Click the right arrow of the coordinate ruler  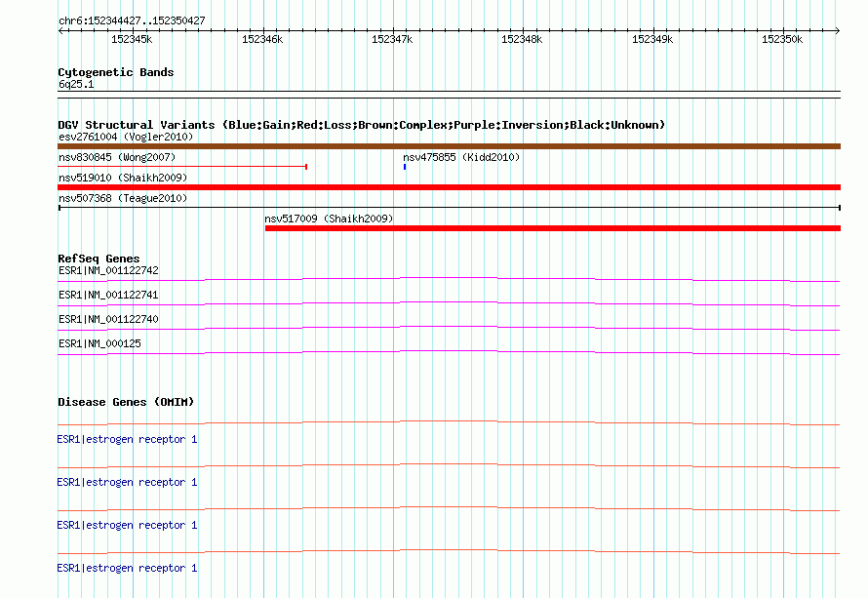pyautogui.click(x=838, y=30)
